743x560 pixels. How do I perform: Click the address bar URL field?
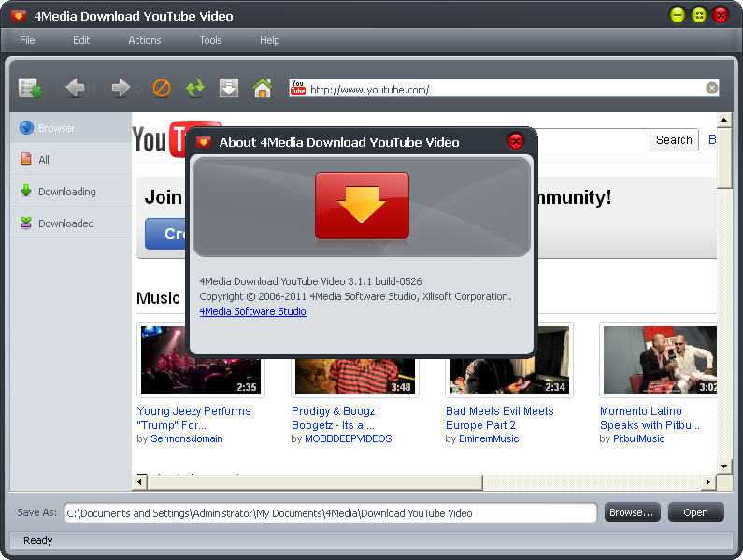pos(505,89)
